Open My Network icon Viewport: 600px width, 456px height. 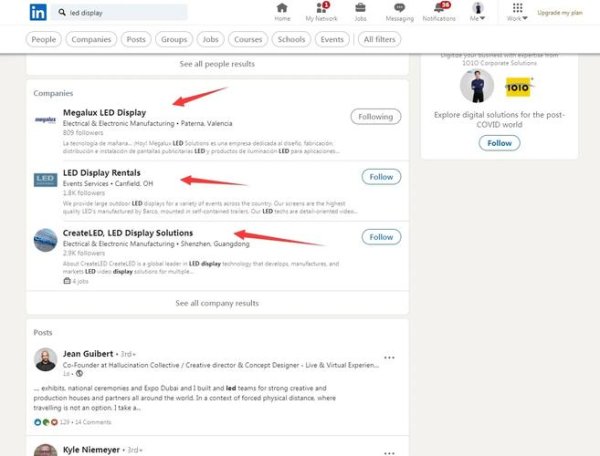[x=321, y=12]
